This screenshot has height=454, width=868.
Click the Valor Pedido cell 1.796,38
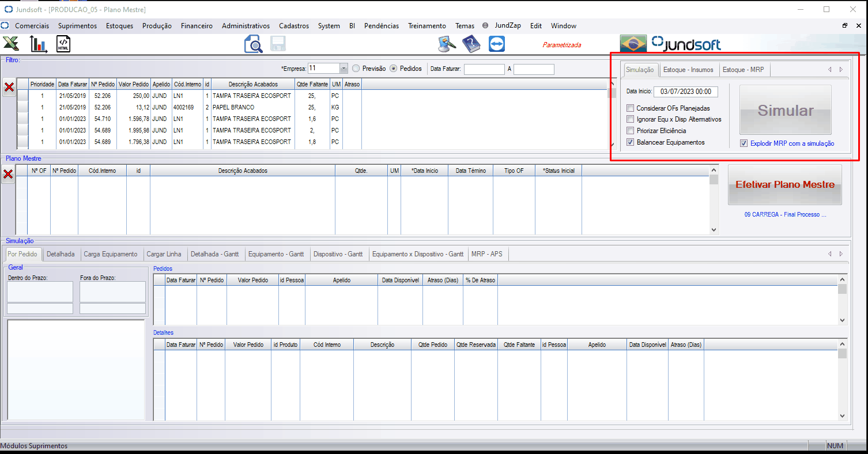[134, 142]
